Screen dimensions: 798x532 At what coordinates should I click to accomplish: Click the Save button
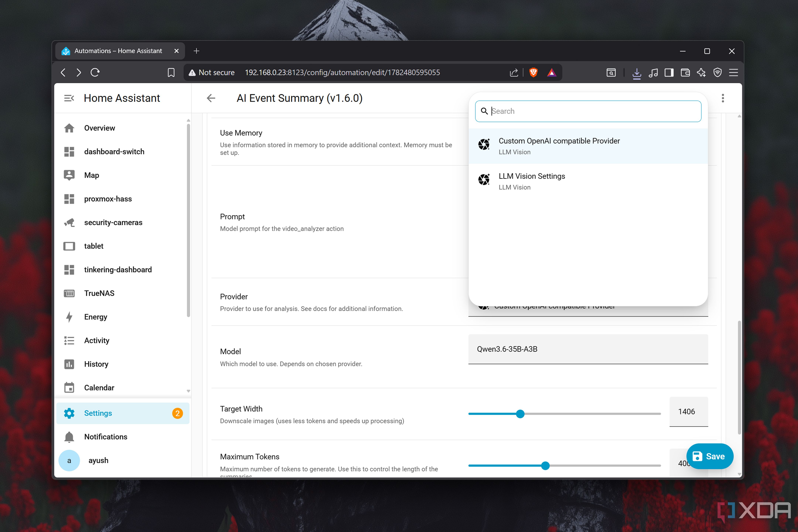tap(710, 456)
